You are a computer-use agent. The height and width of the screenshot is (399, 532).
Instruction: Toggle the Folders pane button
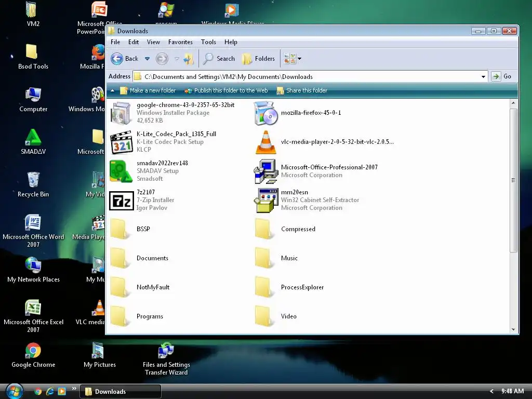[258, 59]
